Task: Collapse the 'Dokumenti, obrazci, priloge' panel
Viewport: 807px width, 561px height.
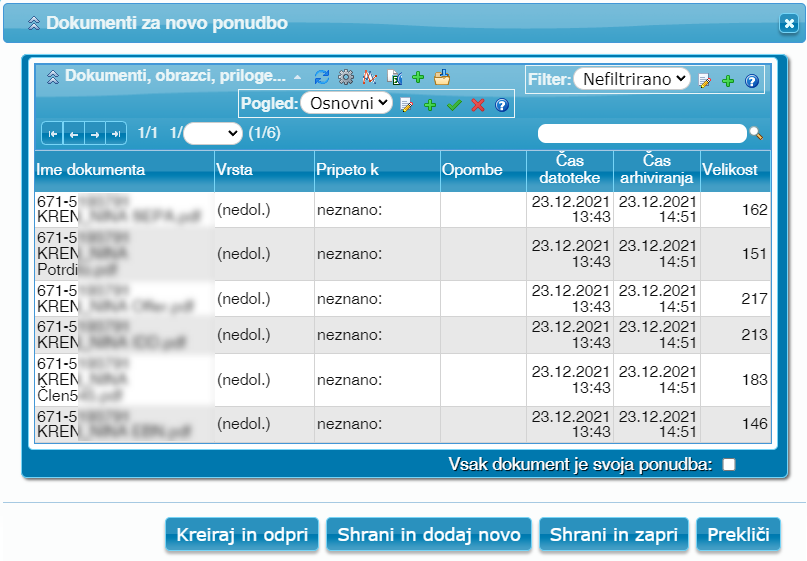Action: point(53,76)
